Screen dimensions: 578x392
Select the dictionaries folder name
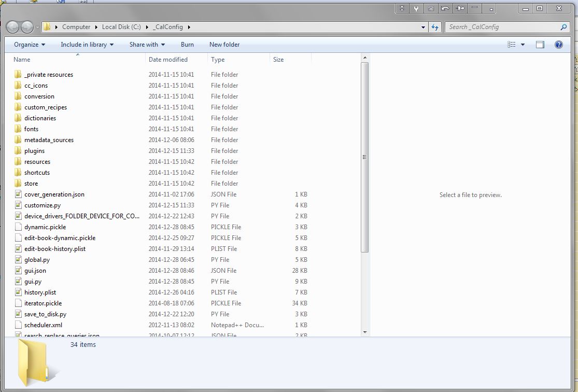[x=40, y=118]
